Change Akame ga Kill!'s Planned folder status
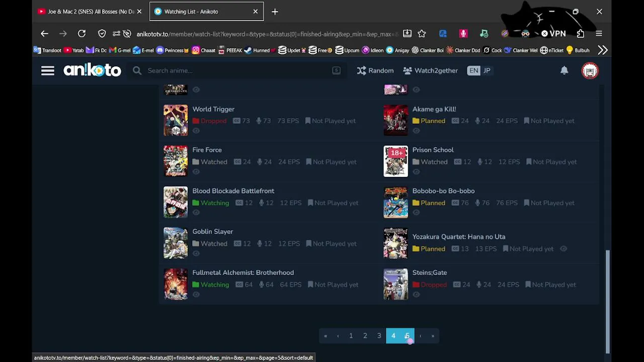Screen dimensions: 644x362 pos(429,121)
